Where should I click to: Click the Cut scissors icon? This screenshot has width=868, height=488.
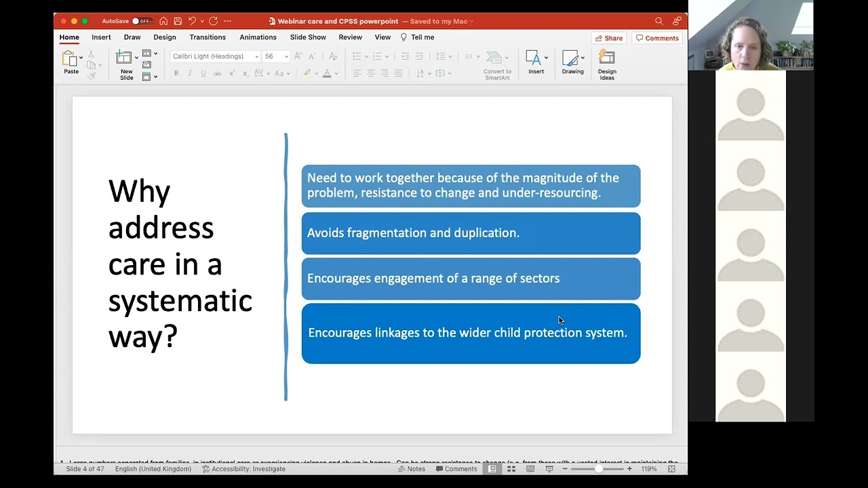[x=91, y=54]
